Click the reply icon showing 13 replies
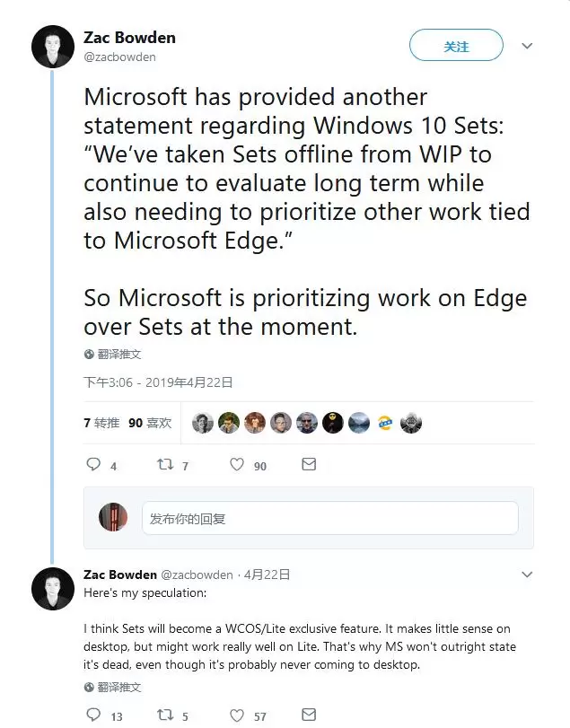 pos(93,715)
